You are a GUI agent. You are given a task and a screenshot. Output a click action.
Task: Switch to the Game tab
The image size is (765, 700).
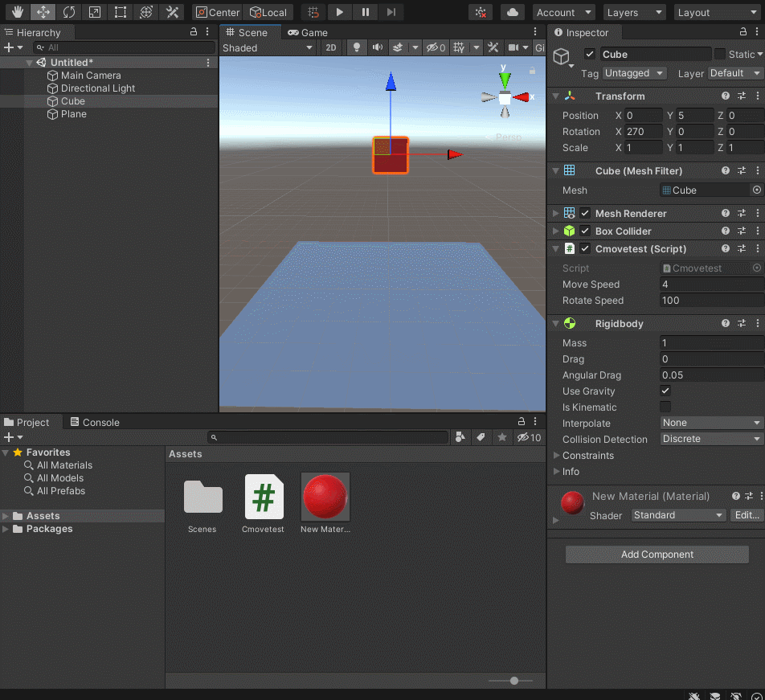point(308,33)
